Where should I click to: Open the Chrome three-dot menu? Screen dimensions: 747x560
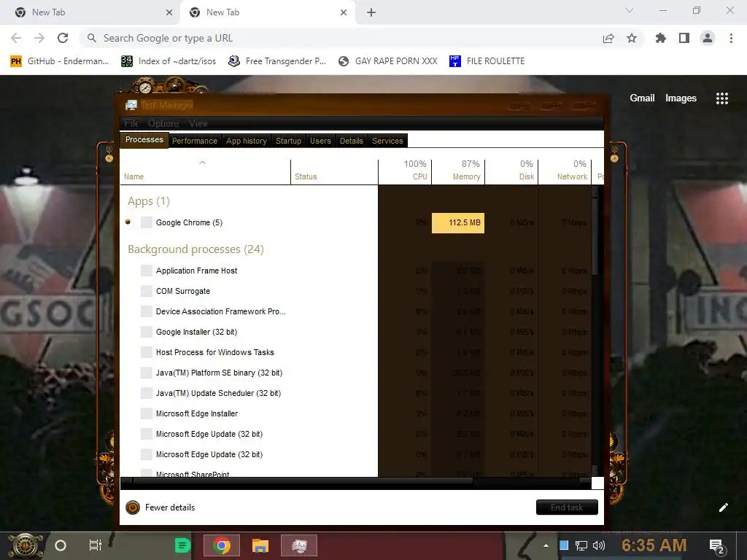[x=731, y=38]
